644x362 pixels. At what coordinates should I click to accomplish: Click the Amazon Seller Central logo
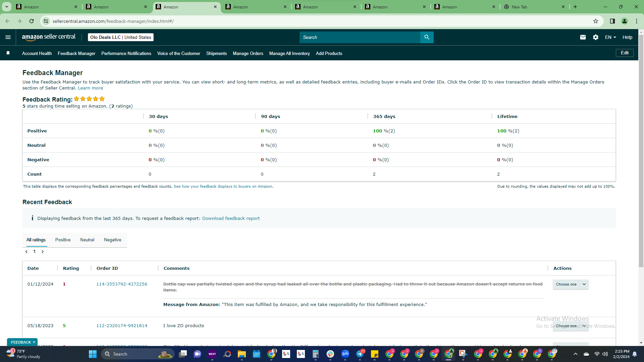click(49, 37)
